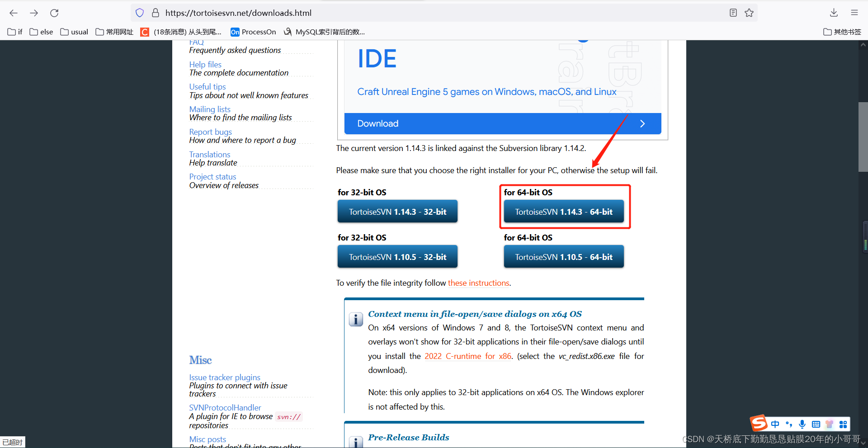Open the 'usual' bookmarks folder

click(74, 32)
